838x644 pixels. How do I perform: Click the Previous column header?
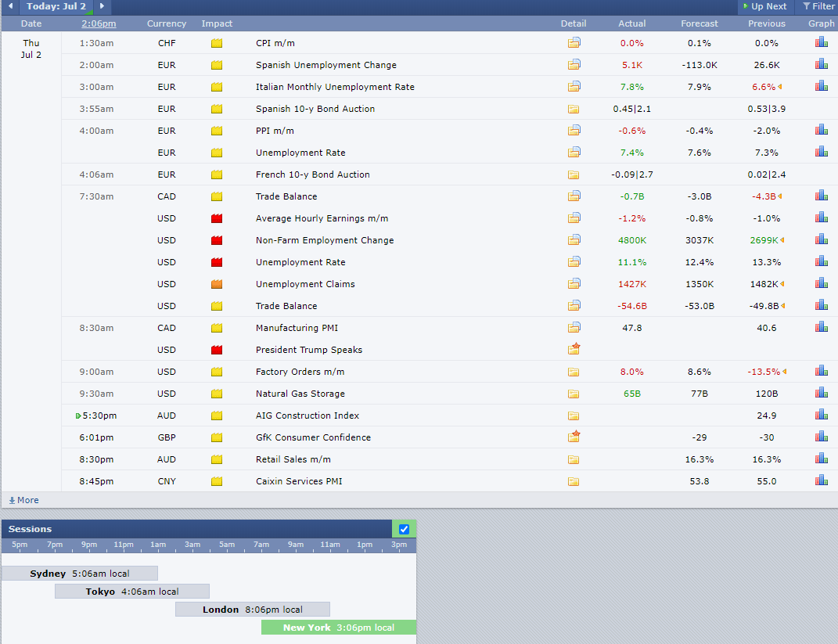pyautogui.click(x=766, y=23)
